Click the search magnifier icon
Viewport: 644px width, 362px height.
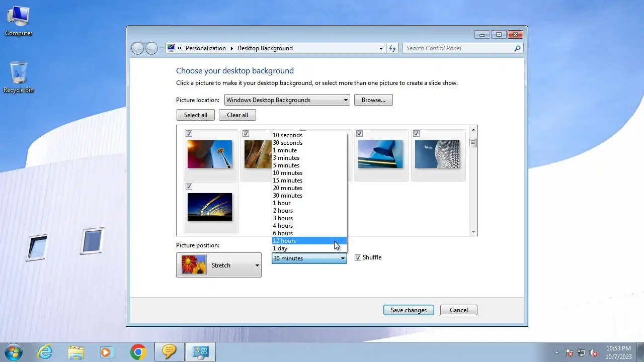517,48
